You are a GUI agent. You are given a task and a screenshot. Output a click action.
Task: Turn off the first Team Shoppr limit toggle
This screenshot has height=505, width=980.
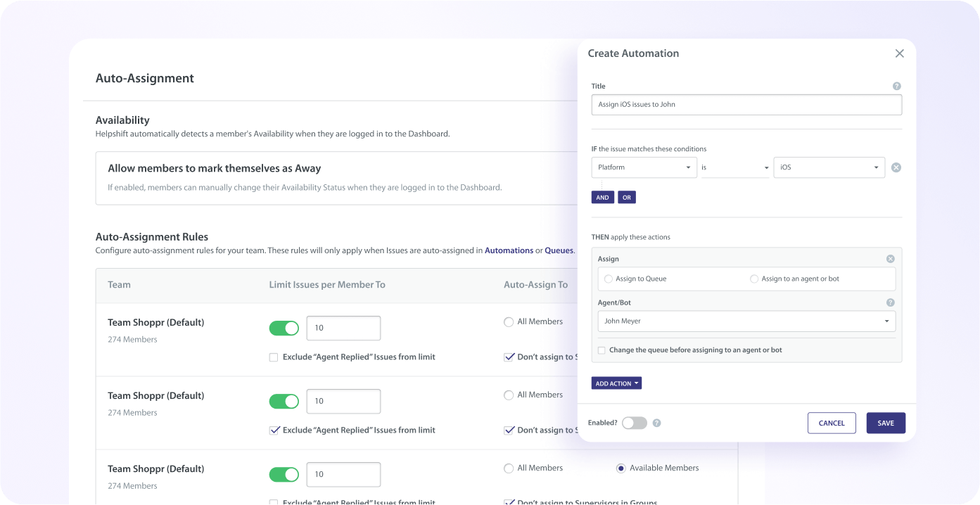click(284, 328)
